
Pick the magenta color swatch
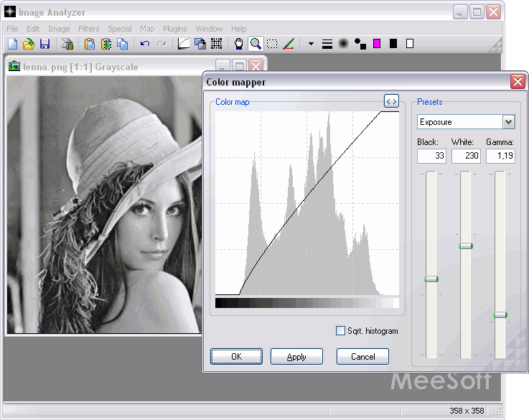point(377,44)
